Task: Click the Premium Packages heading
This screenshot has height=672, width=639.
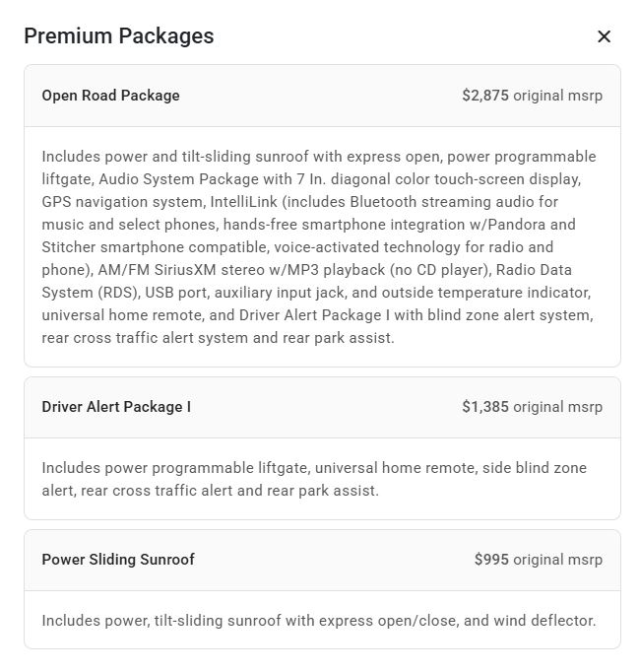Action: 118,36
